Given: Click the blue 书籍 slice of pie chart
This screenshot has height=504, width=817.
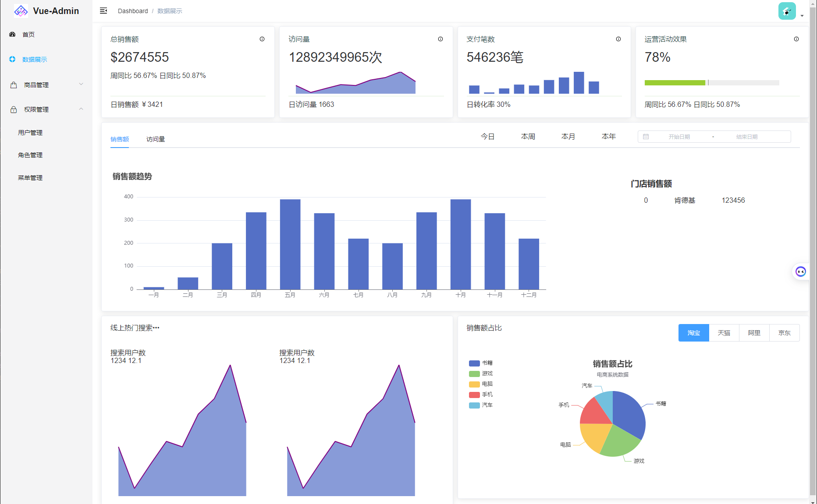Looking at the screenshot, I should point(630,414).
